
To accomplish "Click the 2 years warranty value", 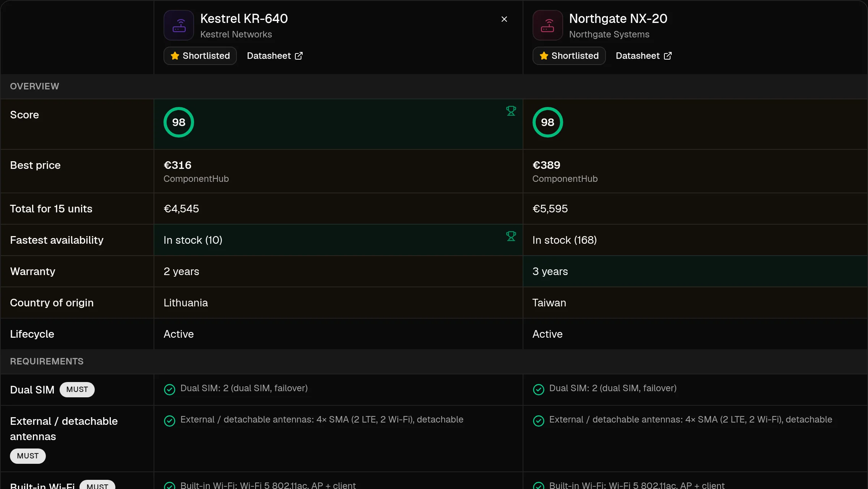I will [x=181, y=271].
